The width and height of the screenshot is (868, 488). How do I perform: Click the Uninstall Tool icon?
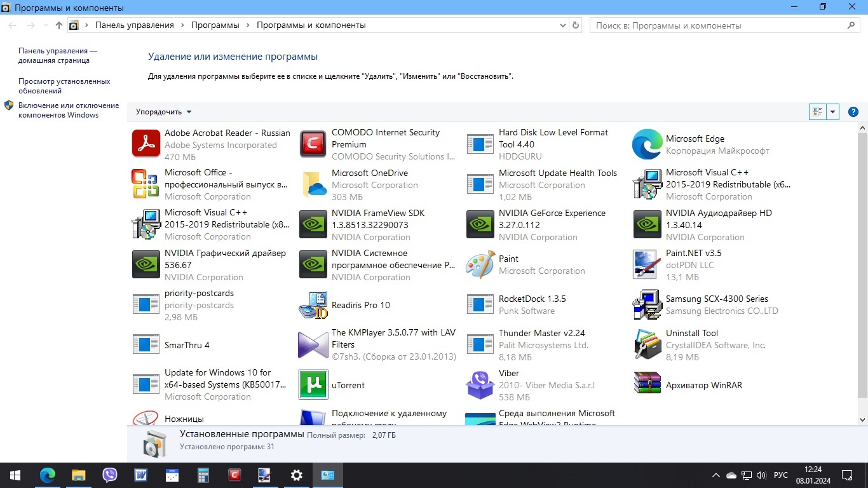(648, 345)
